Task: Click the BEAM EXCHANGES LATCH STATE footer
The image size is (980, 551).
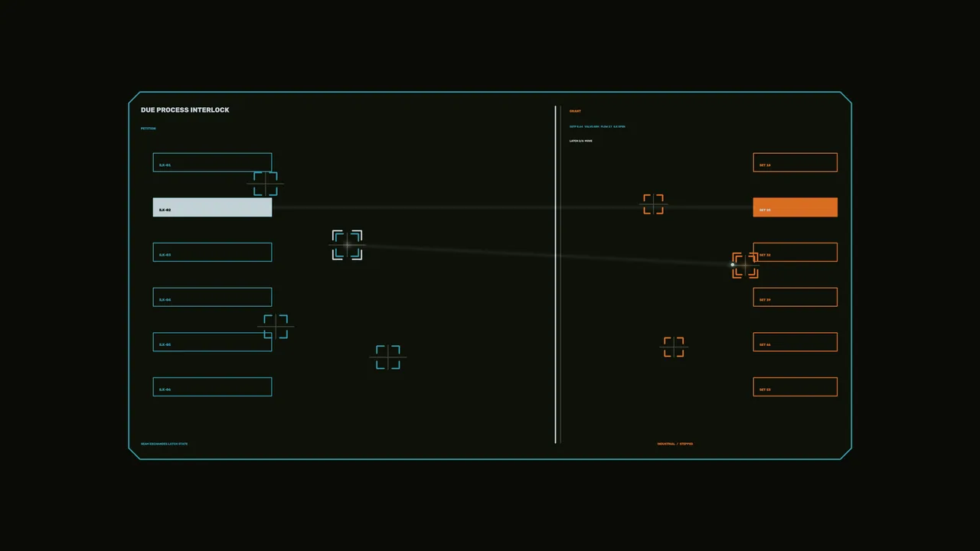Action: pos(164,444)
